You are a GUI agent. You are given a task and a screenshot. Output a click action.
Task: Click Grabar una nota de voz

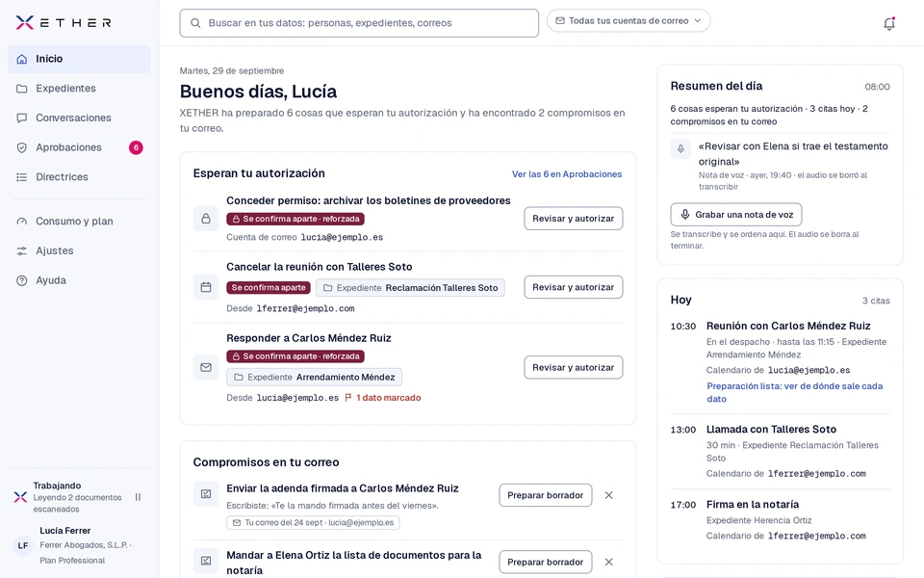[736, 215]
